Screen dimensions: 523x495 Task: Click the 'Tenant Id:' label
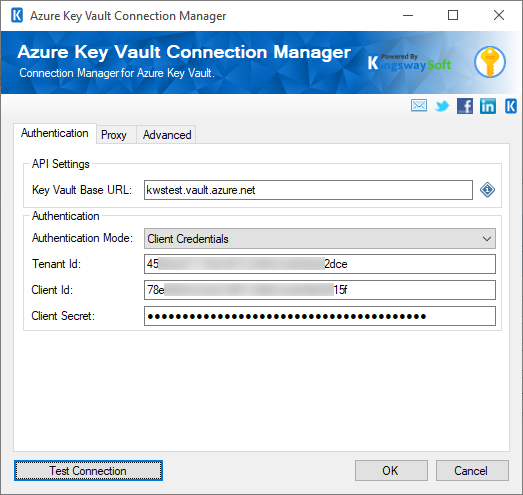point(56,264)
